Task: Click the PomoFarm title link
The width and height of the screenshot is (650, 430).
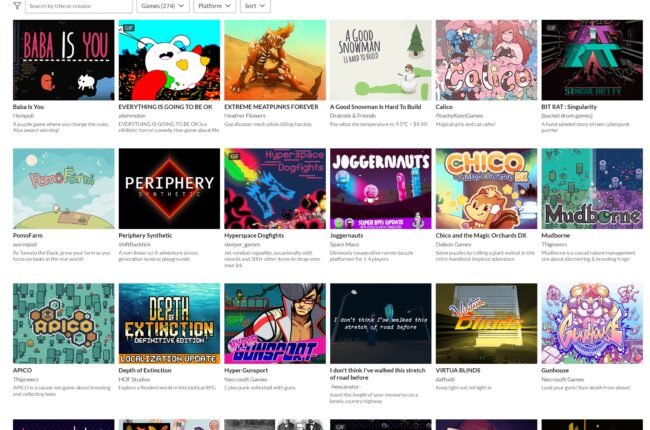Action: coord(28,235)
